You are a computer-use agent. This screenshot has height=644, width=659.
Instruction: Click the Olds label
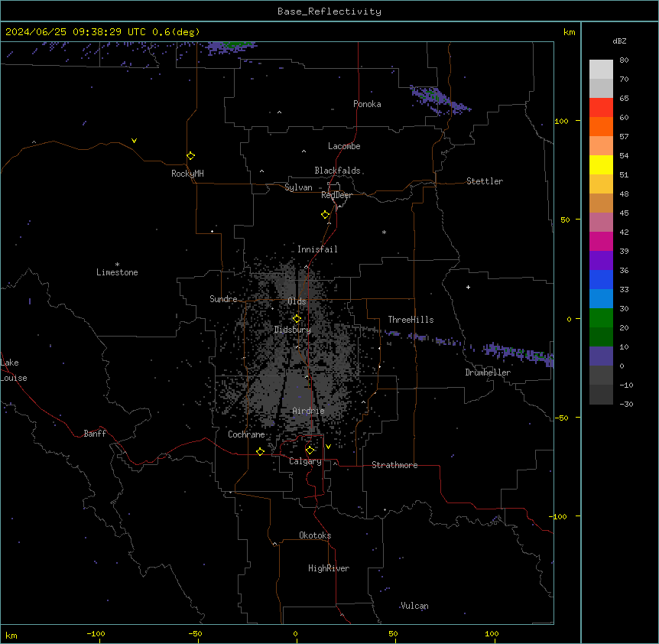(x=297, y=301)
